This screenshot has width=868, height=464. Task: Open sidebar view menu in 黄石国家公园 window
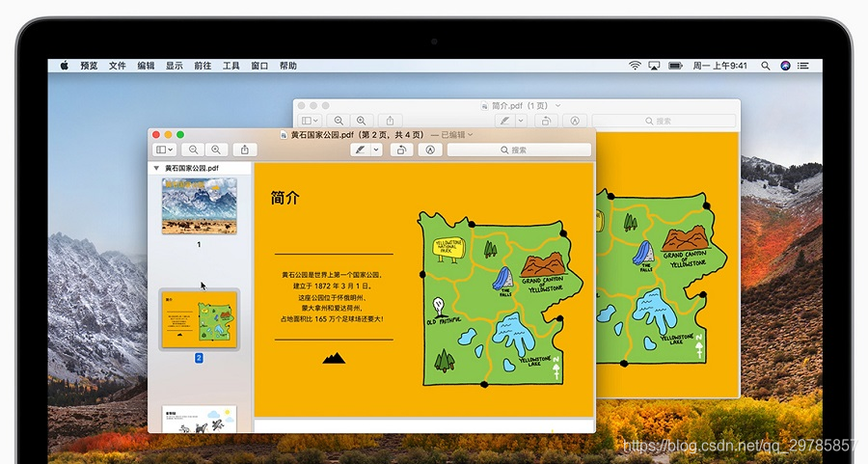pyautogui.click(x=164, y=150)
